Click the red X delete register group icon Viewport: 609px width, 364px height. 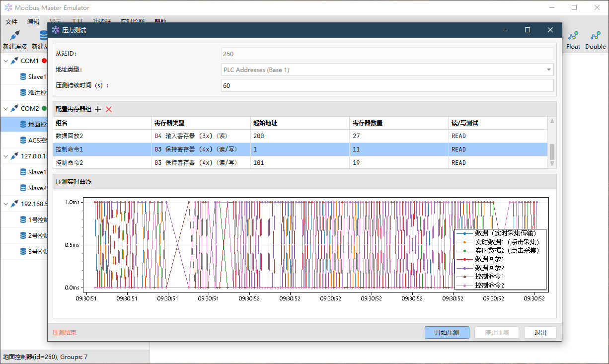point(109,109)
